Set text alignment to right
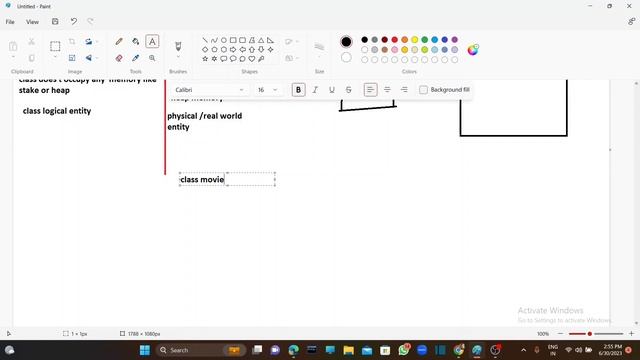Image resolution: width=640 pixels, height=360 pixels. [404, 90]
